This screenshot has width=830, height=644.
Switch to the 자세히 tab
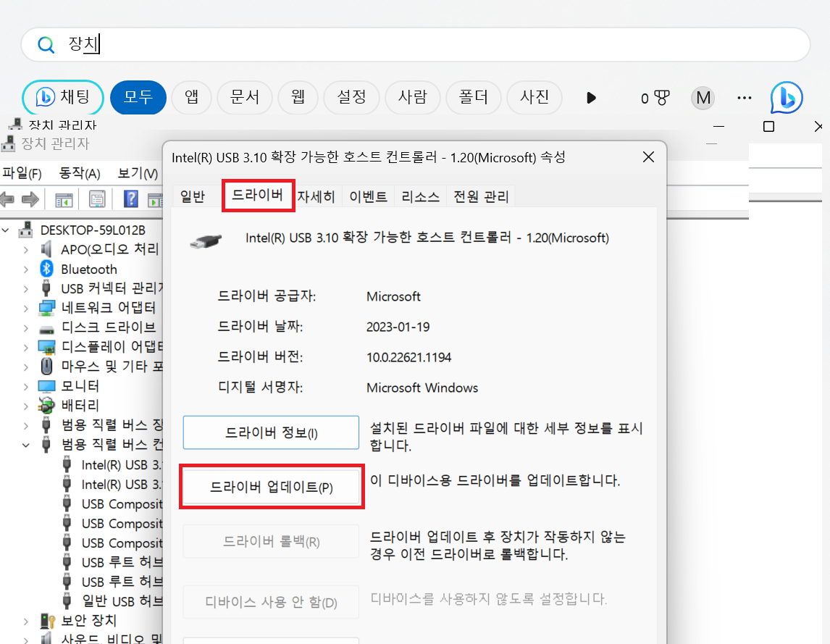(317, 197)
